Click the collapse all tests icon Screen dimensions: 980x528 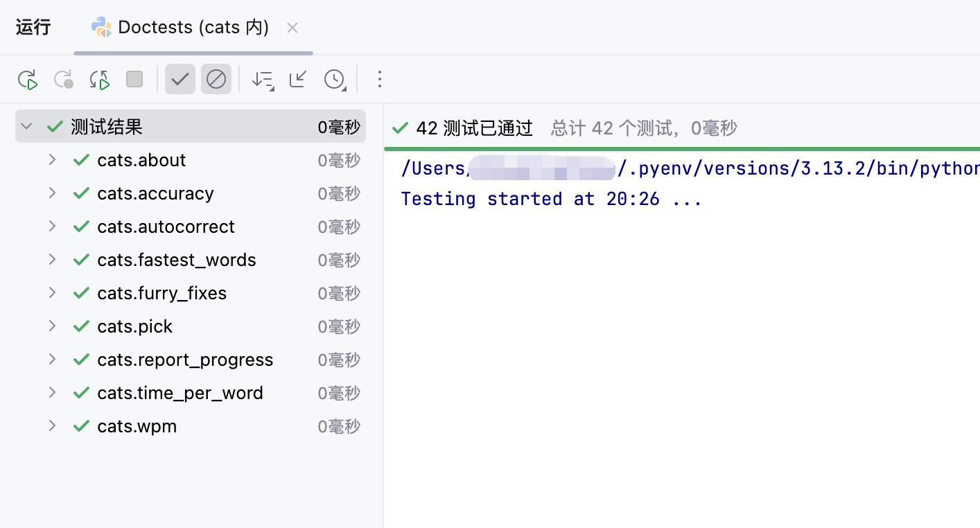click(298, 80)
